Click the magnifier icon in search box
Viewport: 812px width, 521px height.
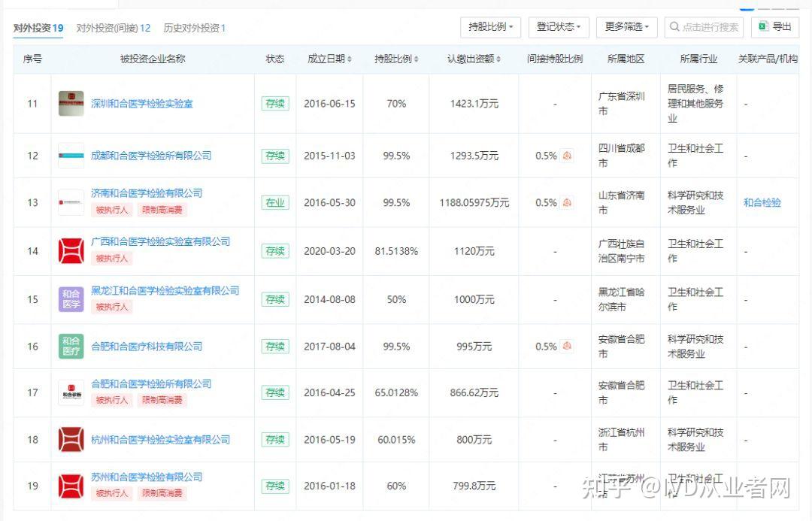tap(674, 26)
